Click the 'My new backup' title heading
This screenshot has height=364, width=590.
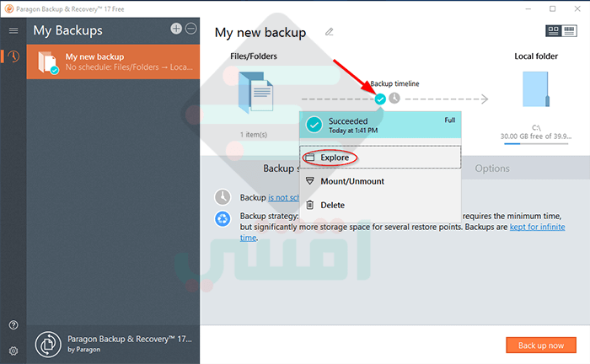click(x=260, y=33)
